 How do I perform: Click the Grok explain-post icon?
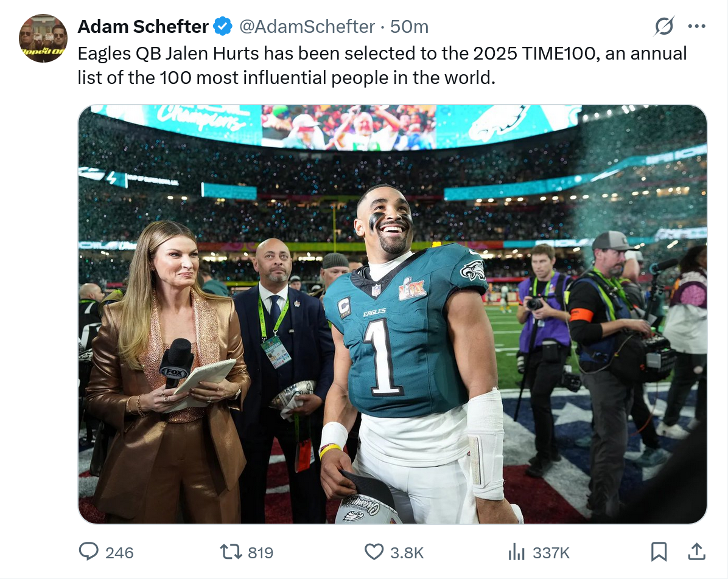663,26
